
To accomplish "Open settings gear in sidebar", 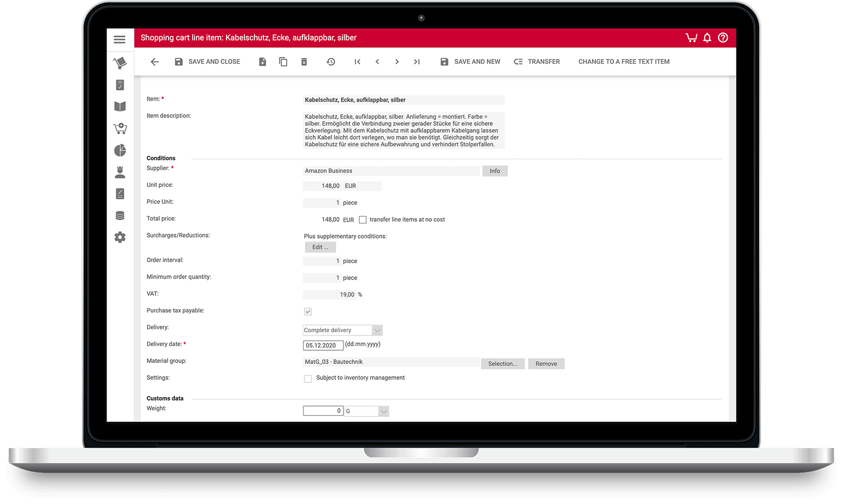I will click(120, 238).
